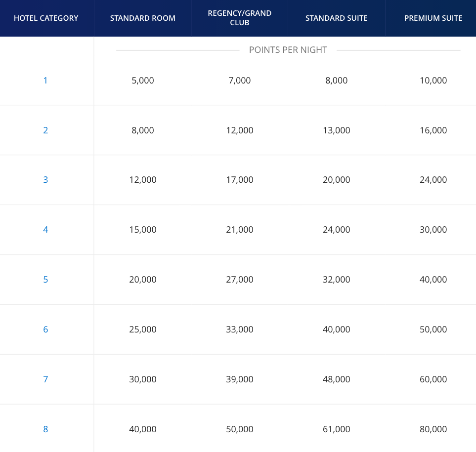
Task: Click the 5,000 points Standard Room cell
Action: pyautogui.click(x=143, y=81)
